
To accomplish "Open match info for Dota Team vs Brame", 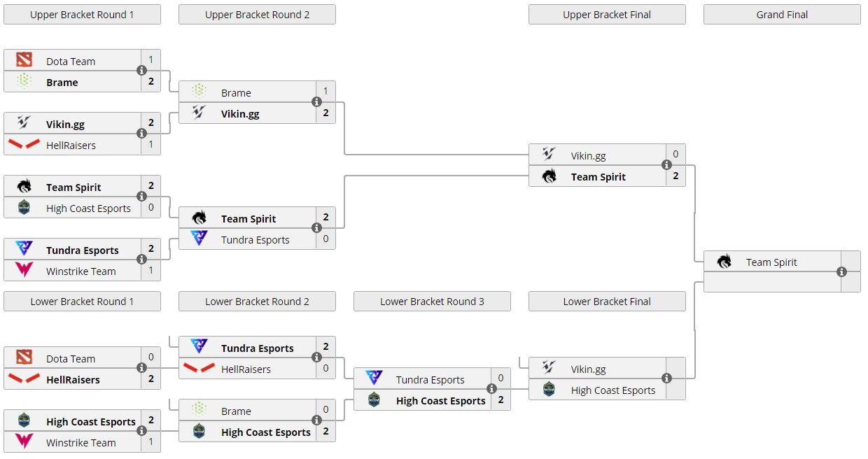I will coord(141,71).
